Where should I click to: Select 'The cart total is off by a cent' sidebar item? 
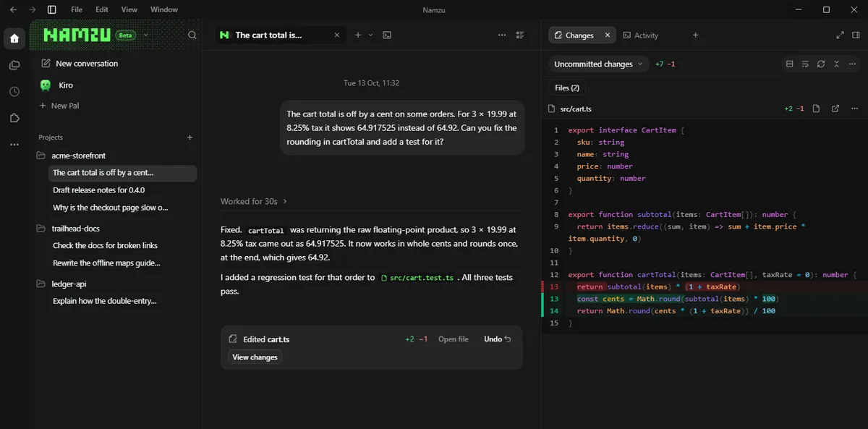(122, 173)
